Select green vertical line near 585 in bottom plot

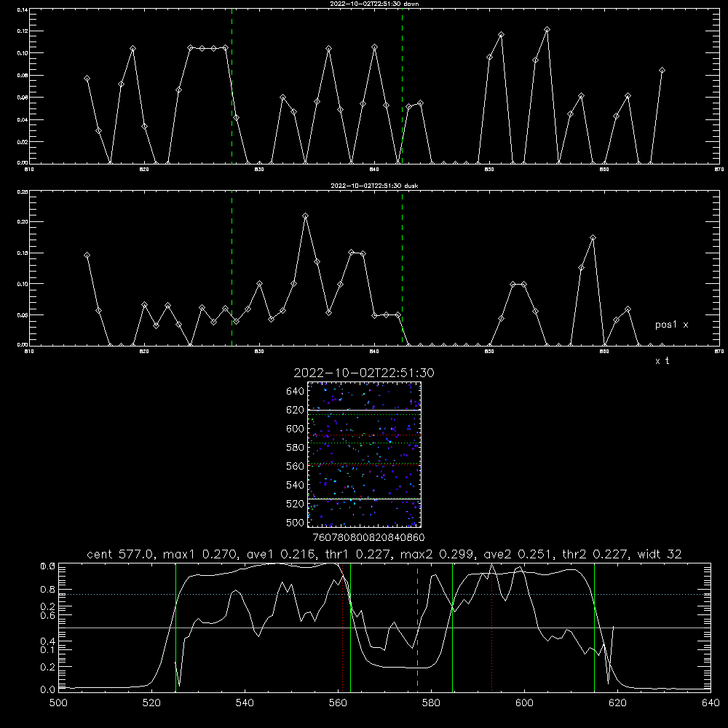(452, 628)
